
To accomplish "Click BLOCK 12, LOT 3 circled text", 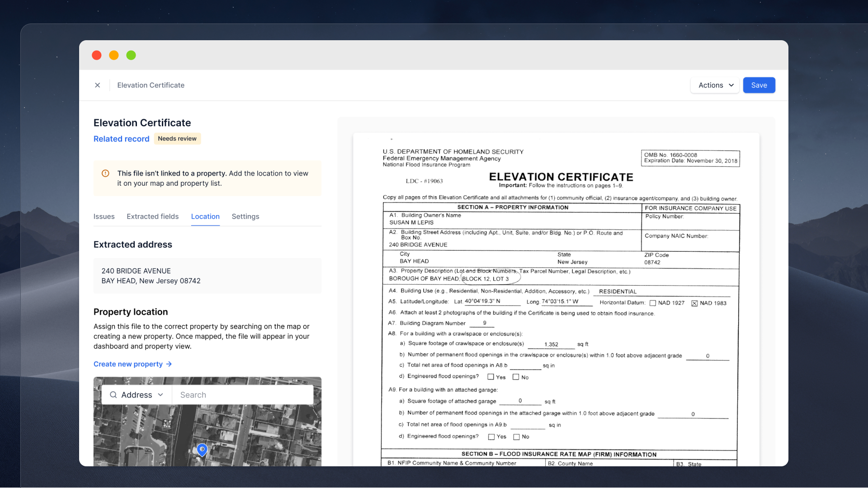I will [x=485, y=279].
